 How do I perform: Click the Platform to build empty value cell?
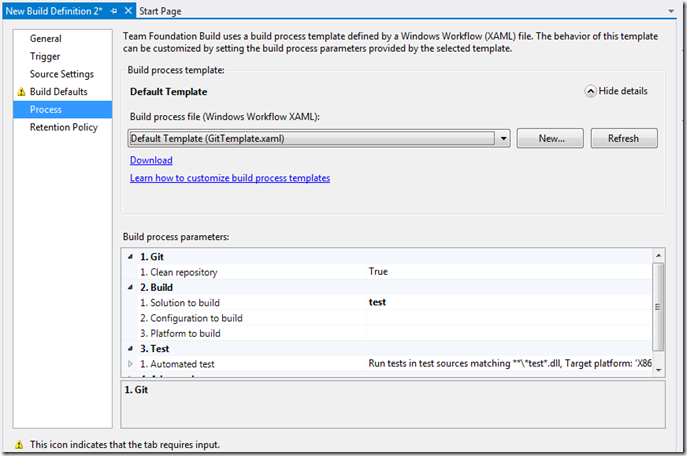click(x=509, y=333)
